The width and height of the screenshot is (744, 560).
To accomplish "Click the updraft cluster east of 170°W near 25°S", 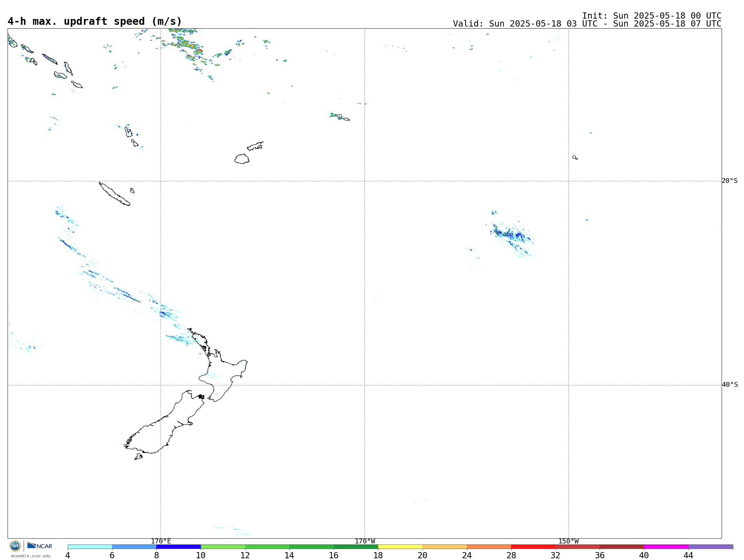I will click(x=511, y=236).
